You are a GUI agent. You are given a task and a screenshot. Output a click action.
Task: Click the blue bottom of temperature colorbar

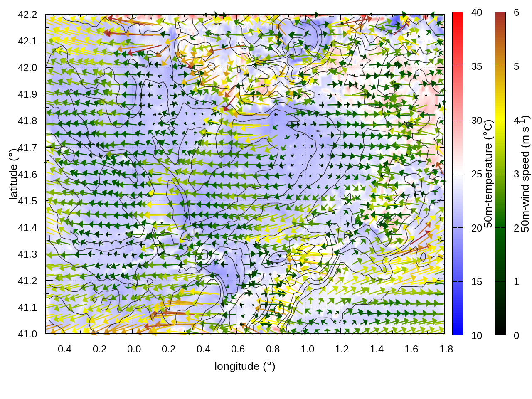tap(458, 331)
